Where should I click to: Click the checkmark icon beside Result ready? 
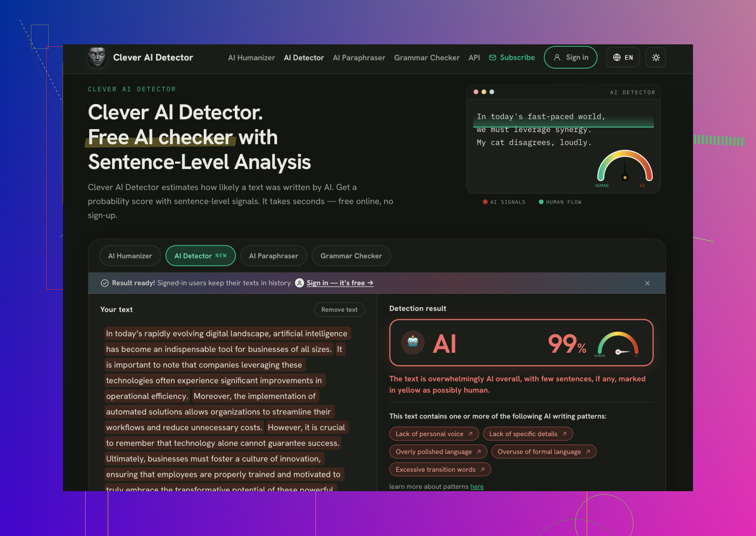(x=105, y=283)
